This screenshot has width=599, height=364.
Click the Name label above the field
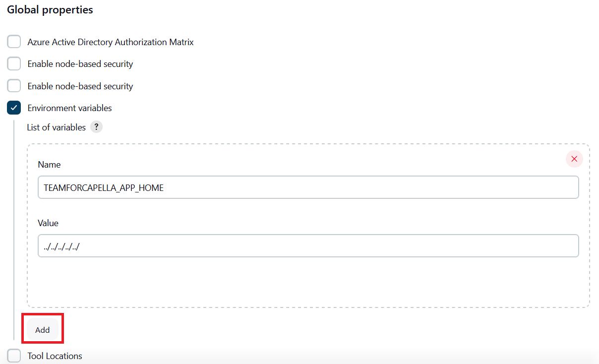pos(49,165)
